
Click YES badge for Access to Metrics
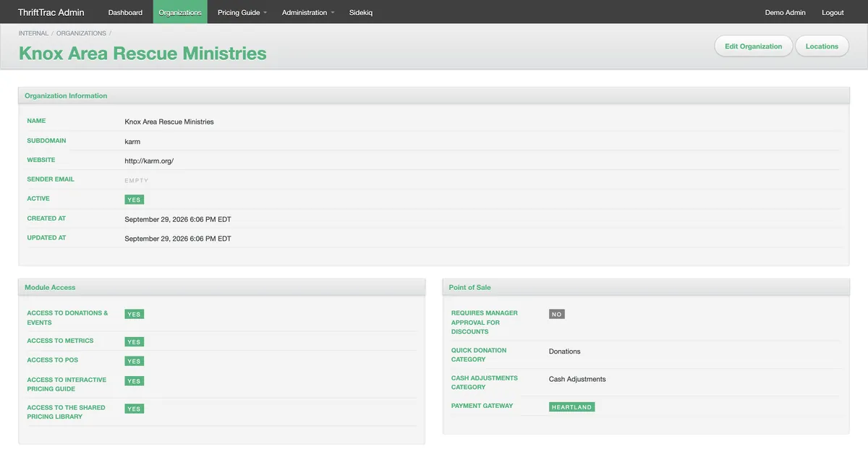click(134, 342)
